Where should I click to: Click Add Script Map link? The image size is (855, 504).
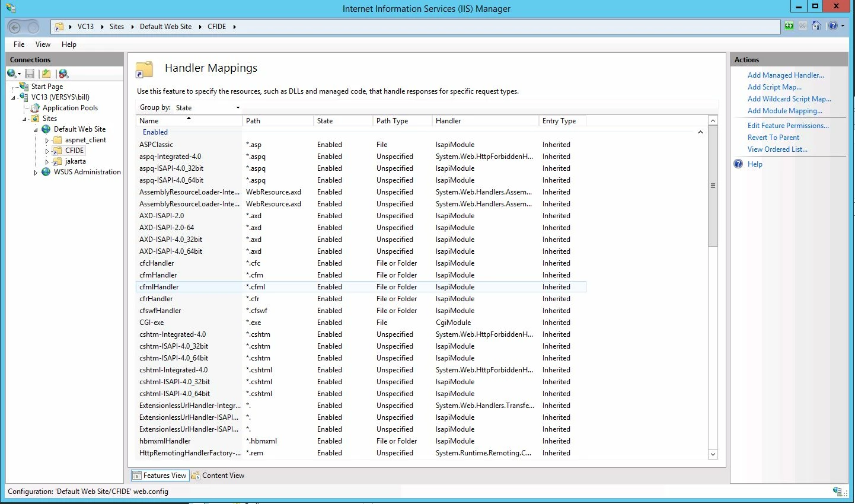774,87
